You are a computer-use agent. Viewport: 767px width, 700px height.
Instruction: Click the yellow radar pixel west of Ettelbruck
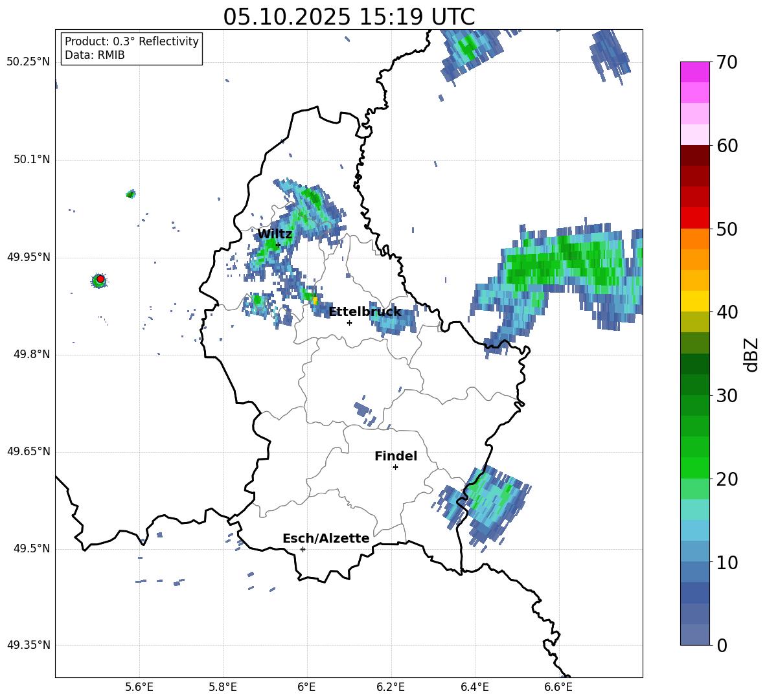pos(315,300)
